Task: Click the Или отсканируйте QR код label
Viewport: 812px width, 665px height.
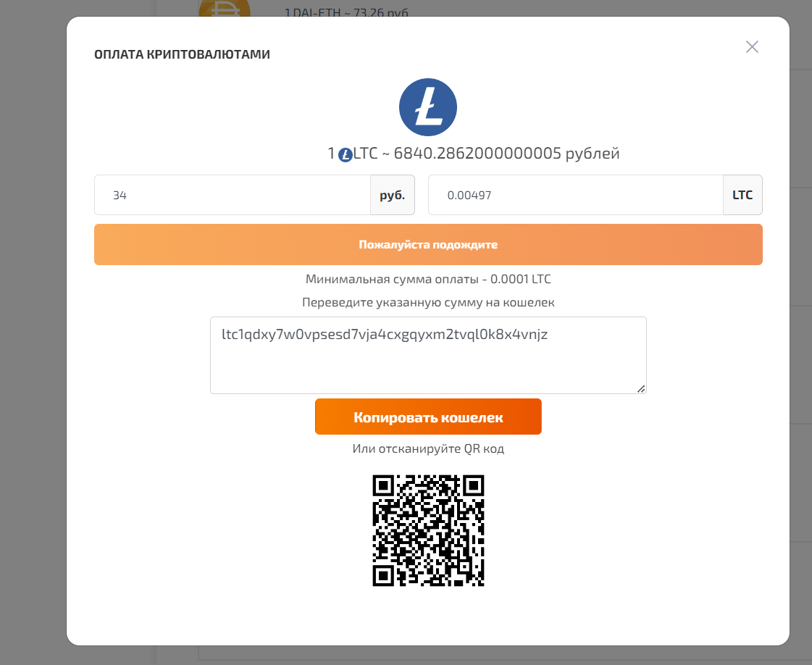Action: (428, 448)
